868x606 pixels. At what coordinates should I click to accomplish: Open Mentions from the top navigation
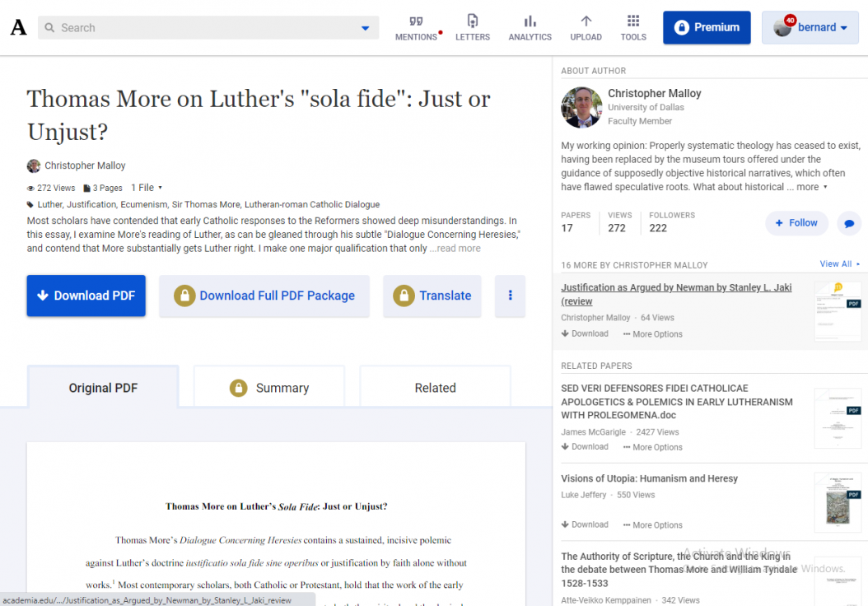416,28
